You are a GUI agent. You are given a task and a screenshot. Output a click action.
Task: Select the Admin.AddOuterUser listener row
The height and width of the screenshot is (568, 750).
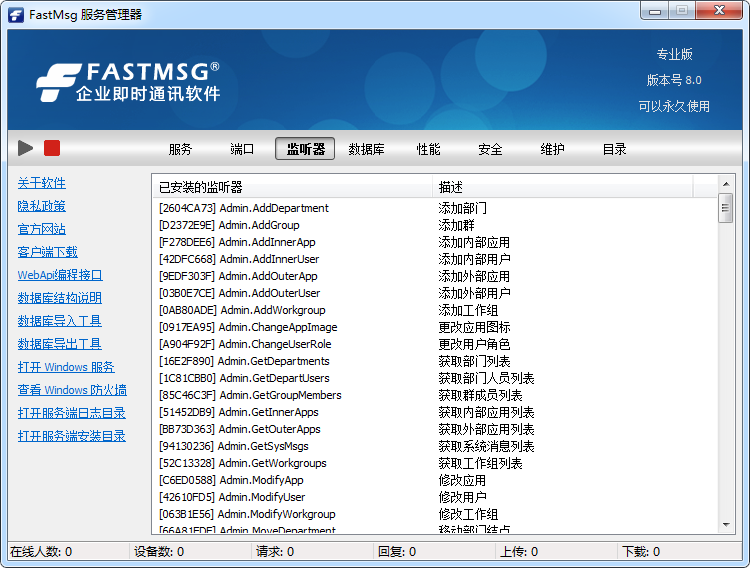(x=434, y=293)
